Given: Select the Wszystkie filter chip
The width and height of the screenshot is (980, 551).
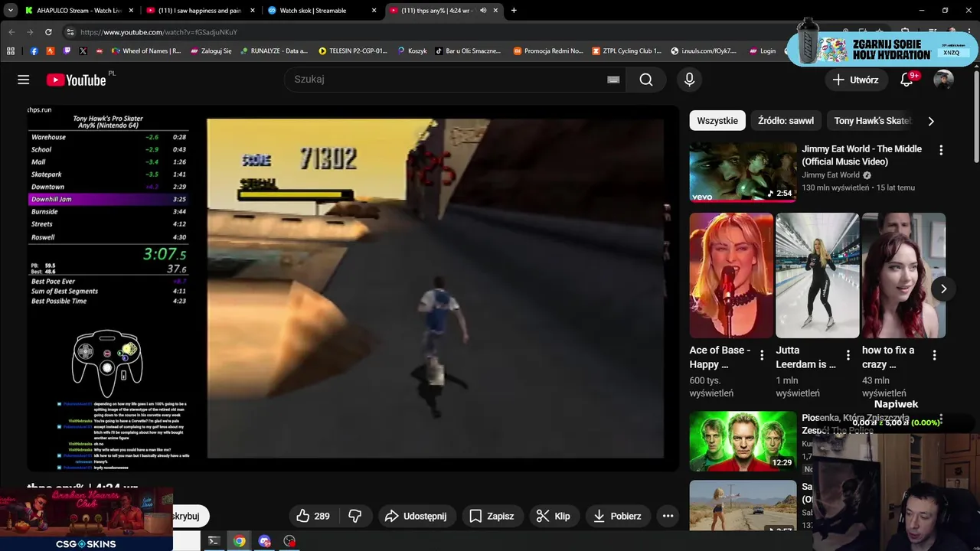Looking at the screenshot, I should [717, 121].
